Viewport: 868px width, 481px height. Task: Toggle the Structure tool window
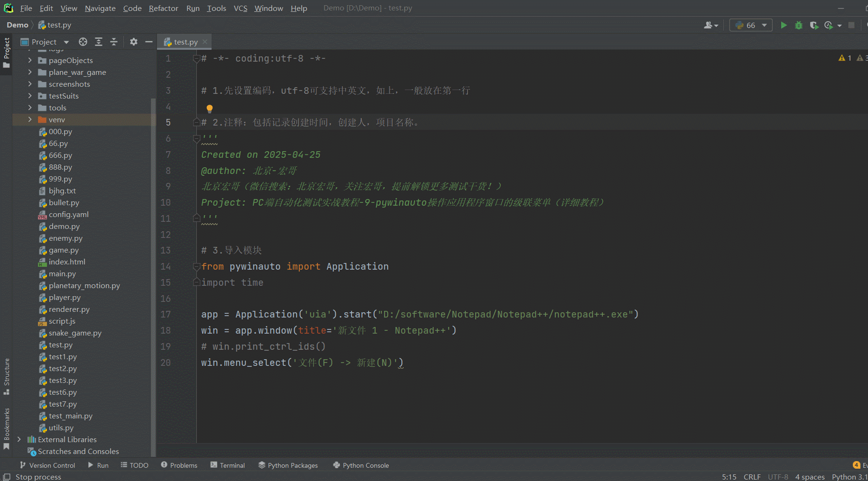coord(7,376)
